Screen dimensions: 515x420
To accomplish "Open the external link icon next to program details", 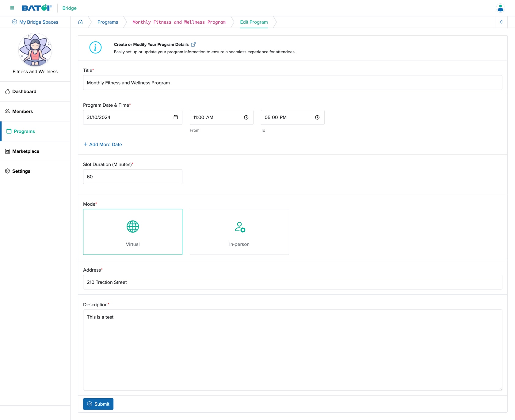I will tap(193, 44).
